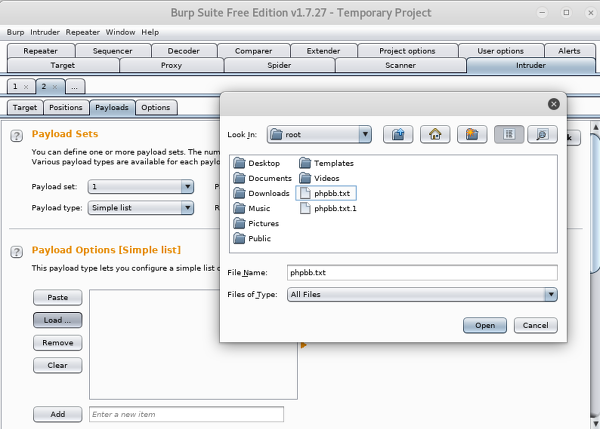Open the Templates folder
The image size is (600, 429).
(326, 163)
